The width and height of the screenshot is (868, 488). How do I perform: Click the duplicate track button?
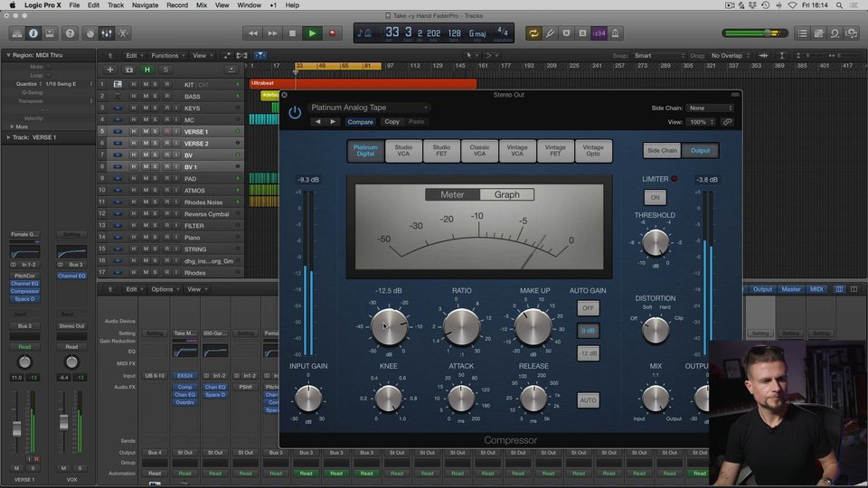click(129, 70)
